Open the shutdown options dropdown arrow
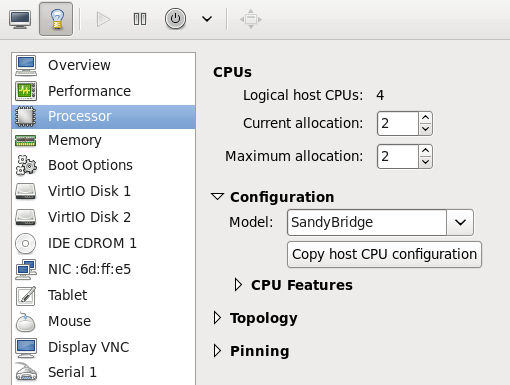Screen dimensions: 510x385 pyautogui.click(x=207, y=19)
